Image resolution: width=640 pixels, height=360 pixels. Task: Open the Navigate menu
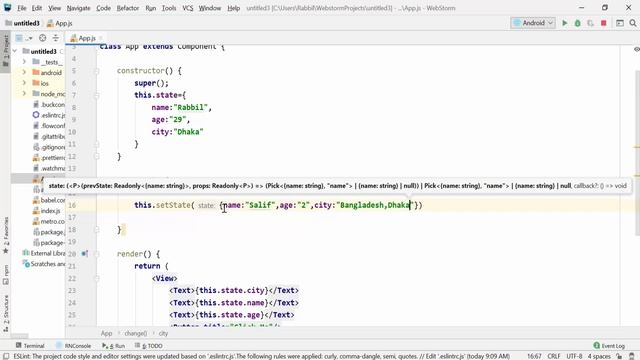click(78, 8)
